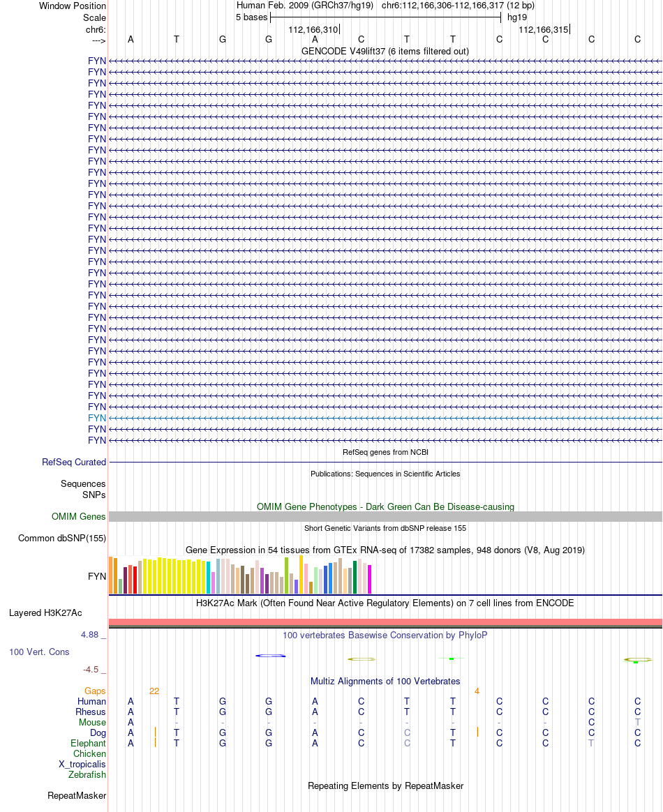Click the hg19 text beside scale bar
This screenshot has width=663, height=812.
click(517, 17)
